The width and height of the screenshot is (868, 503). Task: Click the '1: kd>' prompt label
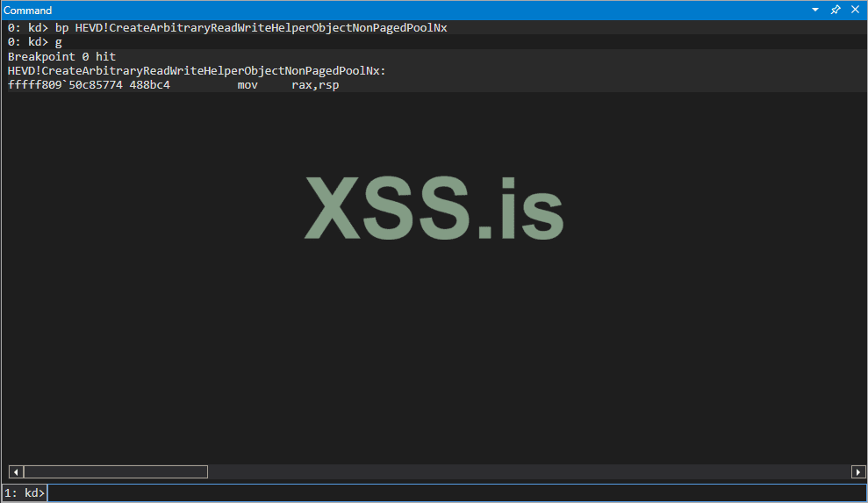[25, 493]
